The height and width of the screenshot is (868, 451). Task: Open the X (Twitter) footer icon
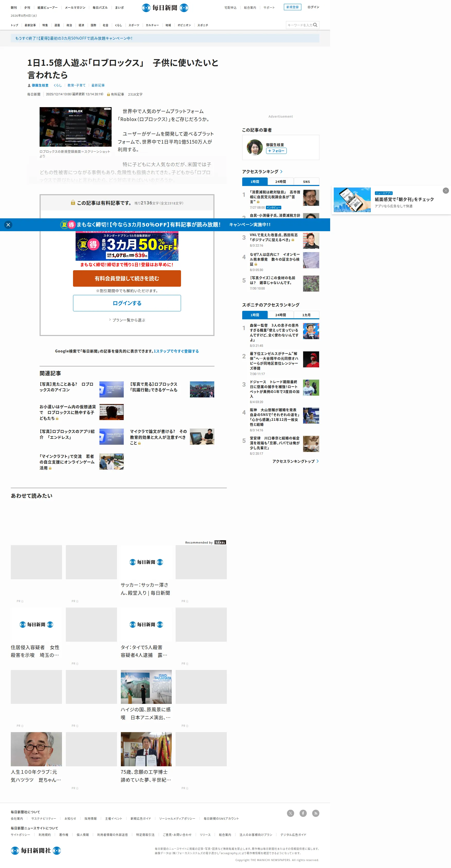[x=291, y=814]
